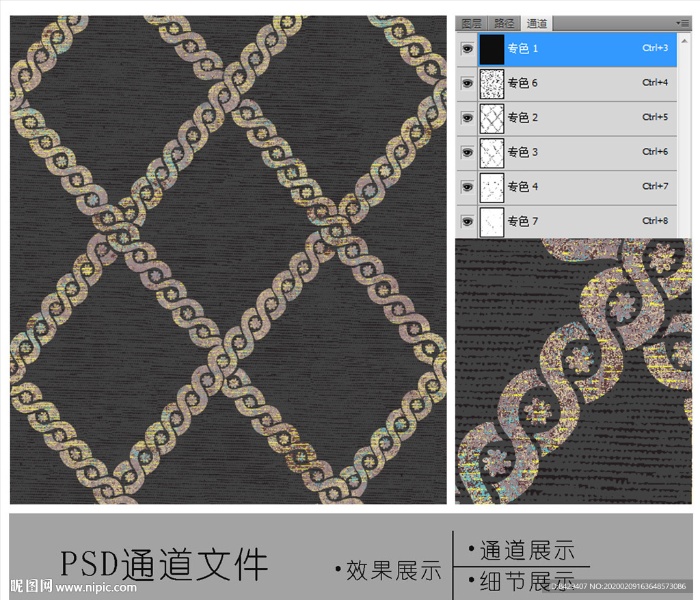
Task: Select the 专色 2 channel name
Action: click(x=523, y=118)
